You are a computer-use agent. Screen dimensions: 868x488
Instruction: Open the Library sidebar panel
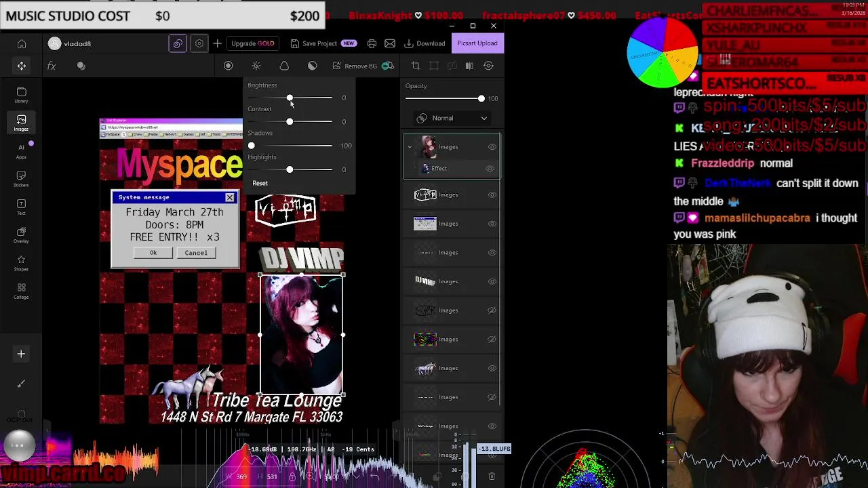[x=22, y=95]
